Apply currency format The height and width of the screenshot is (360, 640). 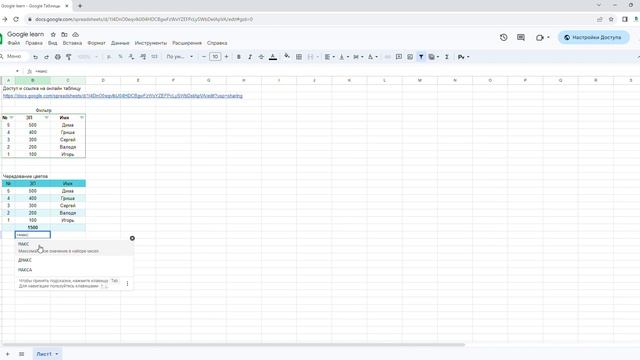[x=109, y=57]
